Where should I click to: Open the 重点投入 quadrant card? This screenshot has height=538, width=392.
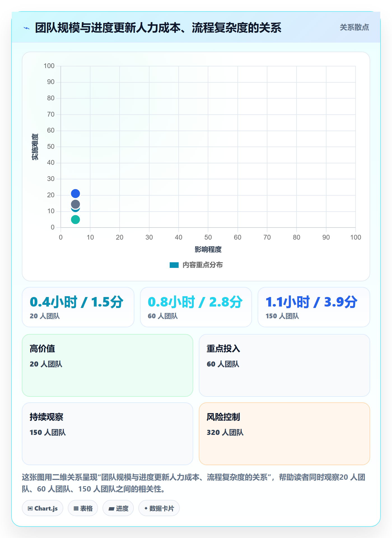284,365
